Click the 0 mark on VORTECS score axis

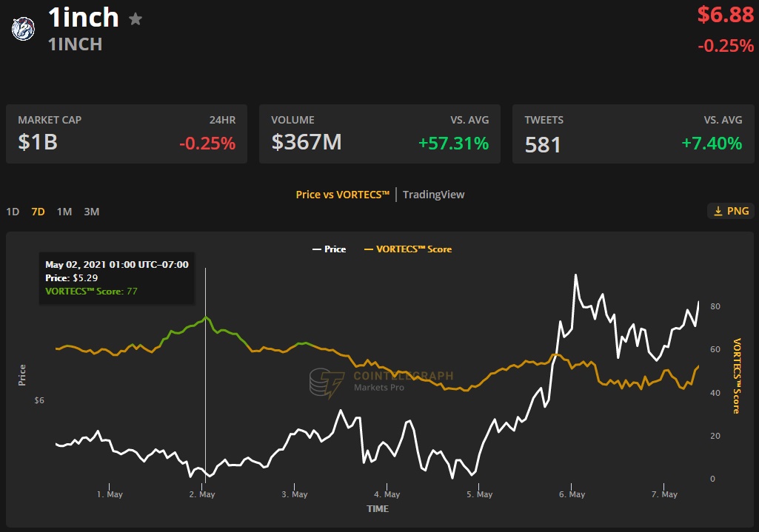point(712,479)
